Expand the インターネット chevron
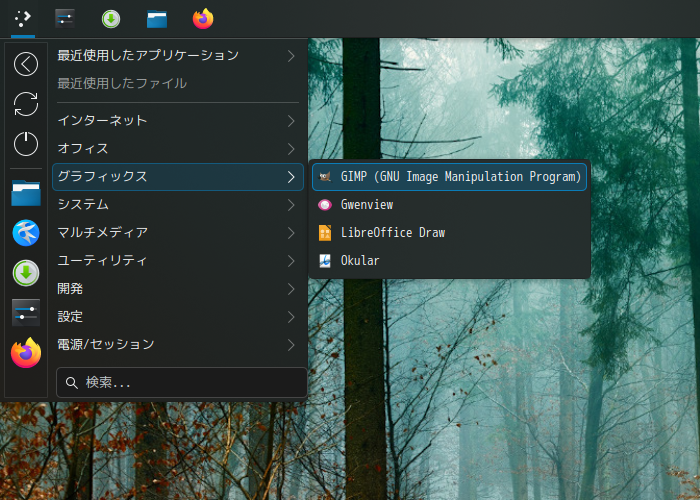This screenshot has width=700, height=500. pos(291,121)
